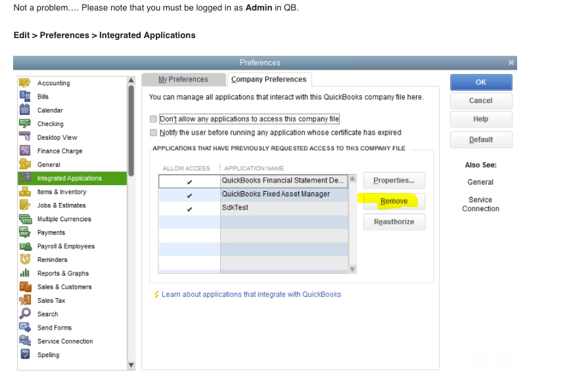Viewport: 575px width, 392px height.
Task: Click the Items & Inventory icon
Action: tap(25, 192)
